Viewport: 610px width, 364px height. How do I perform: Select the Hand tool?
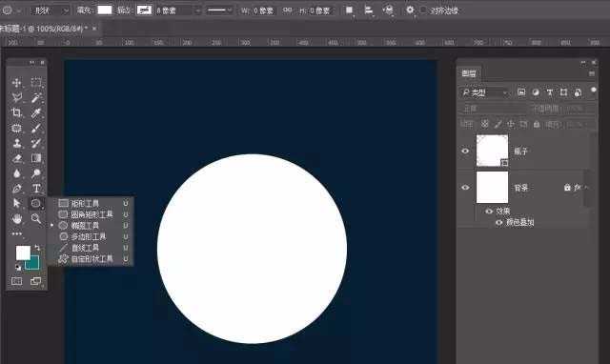tap(16, 218)
